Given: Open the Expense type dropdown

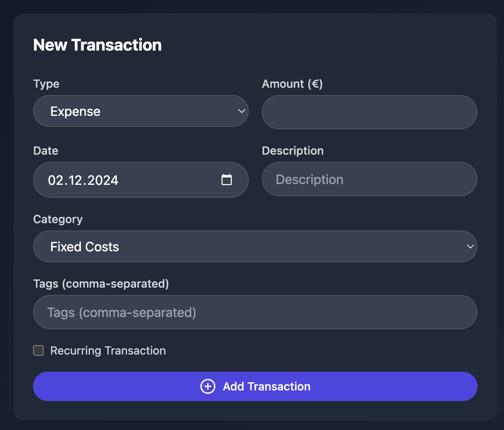Looking at the screenshot, I should [141, 111].
